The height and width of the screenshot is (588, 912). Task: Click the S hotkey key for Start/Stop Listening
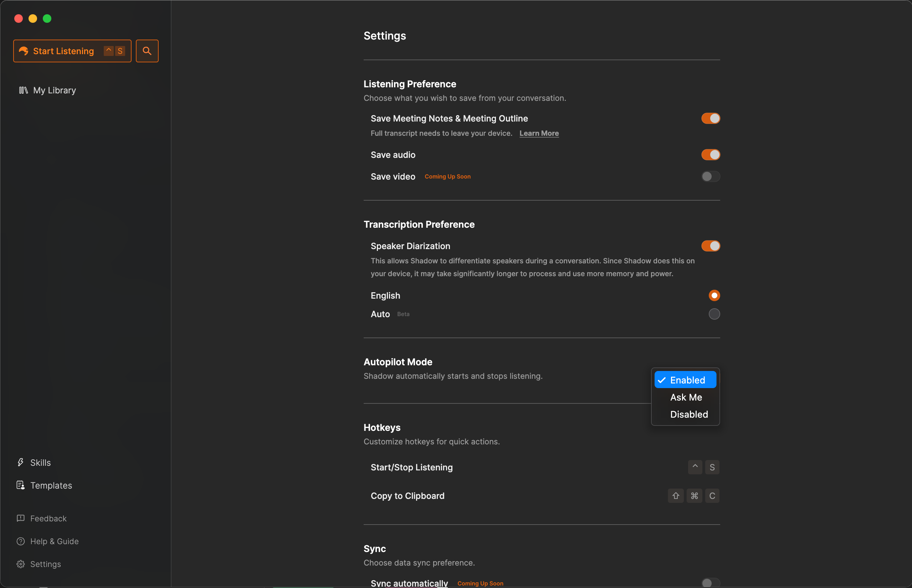[712, 467]
